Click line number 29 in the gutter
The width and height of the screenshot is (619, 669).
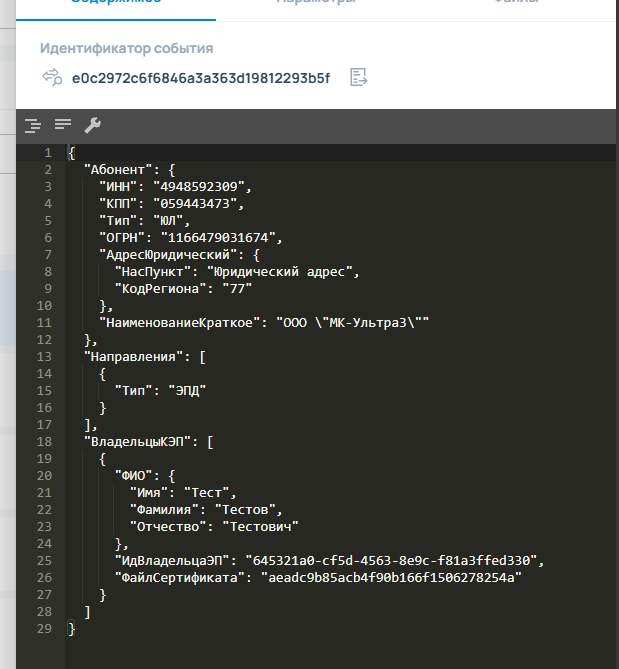[44, 629]
